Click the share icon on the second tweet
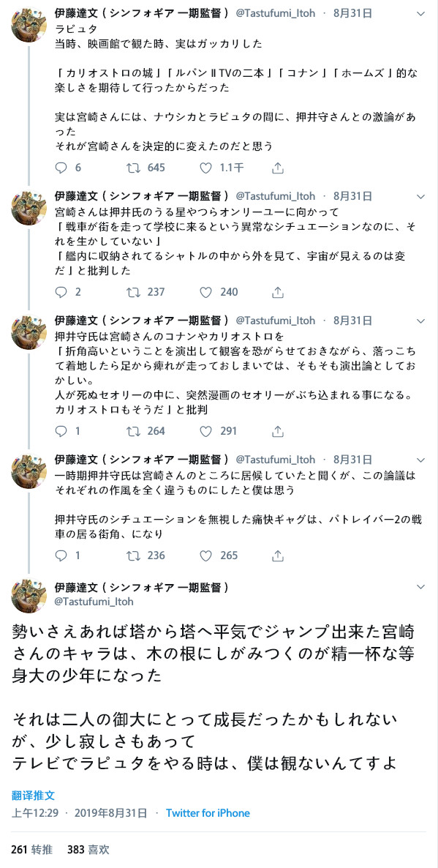 278,291
